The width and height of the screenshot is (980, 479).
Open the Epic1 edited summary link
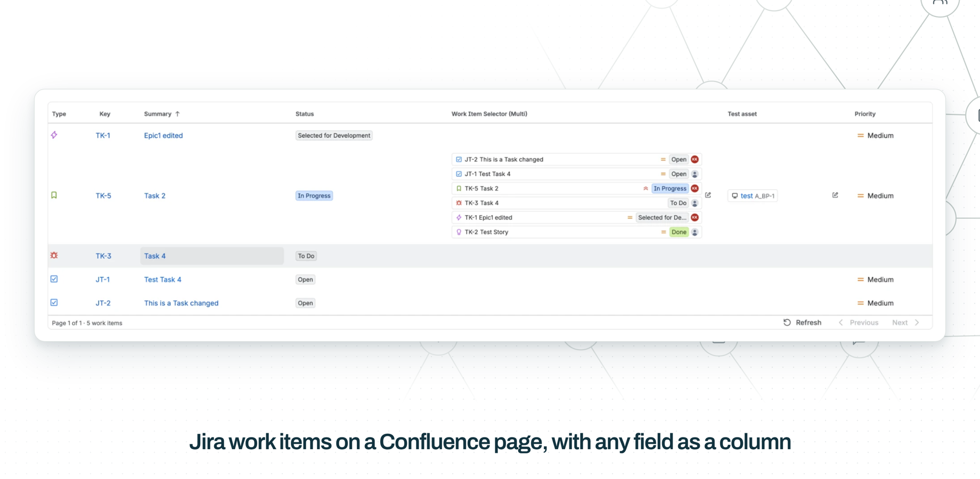pyautogui.click(x=164, y=136)
